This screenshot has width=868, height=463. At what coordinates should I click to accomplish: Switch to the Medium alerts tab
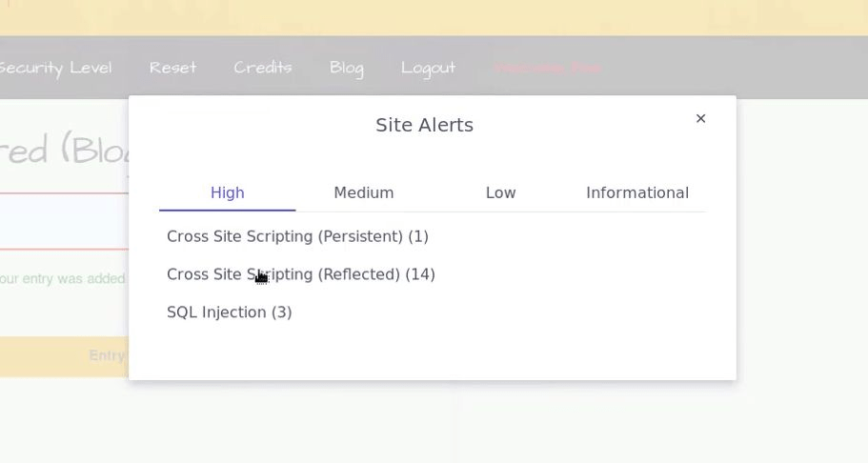click(x=363, y=192)
